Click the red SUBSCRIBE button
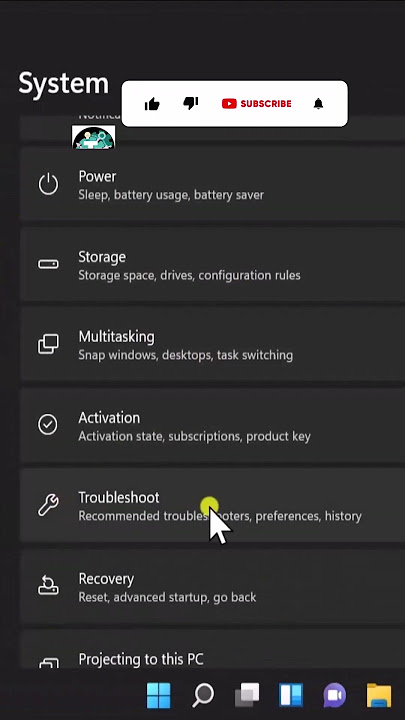Screen dimensions: 405x720 click(256, 104)
